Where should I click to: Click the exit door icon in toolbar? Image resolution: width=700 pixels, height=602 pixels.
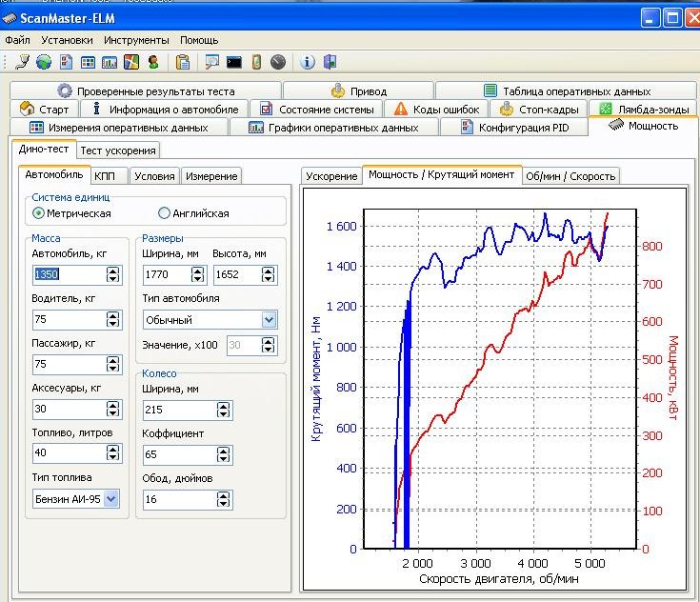[x=330, y=62]
